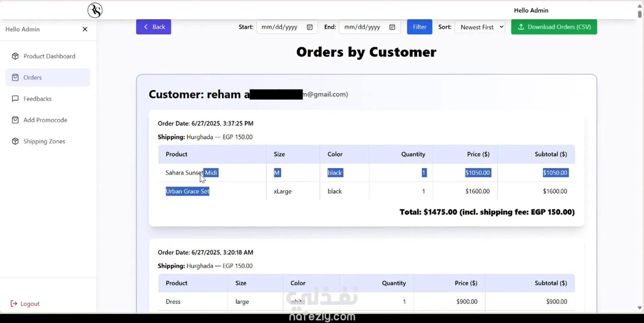This screenshot has height=323, width=644.
Task: Click 'Hello Admin' in the sidebar
Action: click(x=23, y=29)
